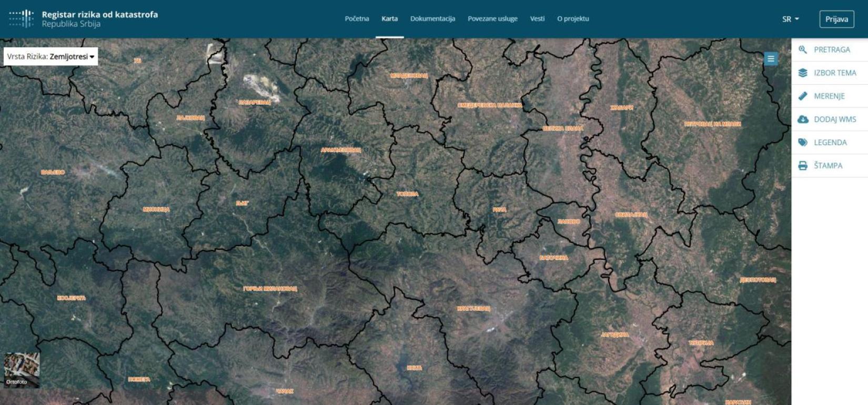Click the ЈАГОДИНА map label
Screen dimensions: 868x405
pyautogui.click(x=614, y=335)
